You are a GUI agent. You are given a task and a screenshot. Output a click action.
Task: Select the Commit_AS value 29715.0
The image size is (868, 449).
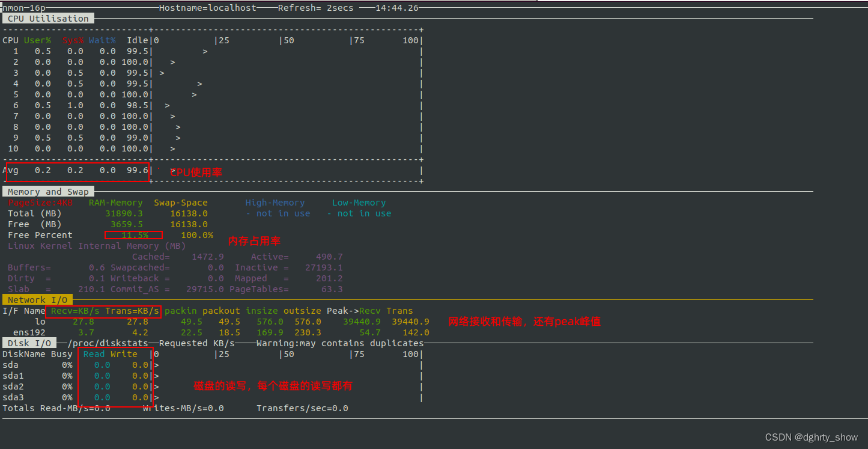click(205, 289)
